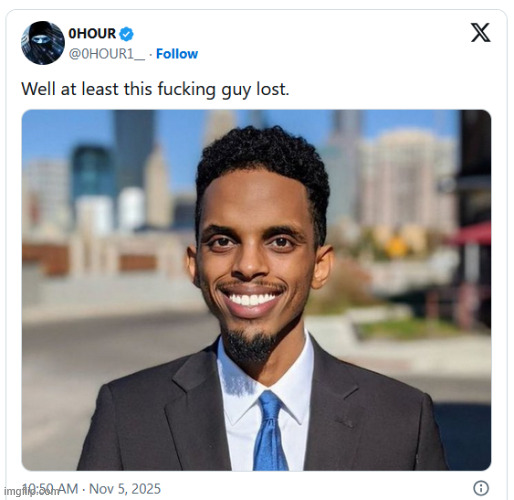This screenshot has width=514, height=500.
Task: Click the yellow street sign in photo
Action: pos(396,246)
